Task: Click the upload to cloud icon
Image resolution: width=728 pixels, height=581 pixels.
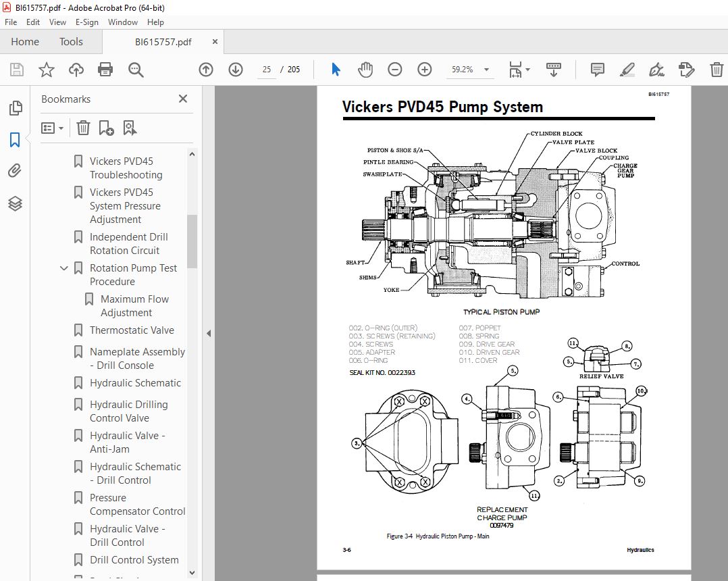Action: point(76,70)
